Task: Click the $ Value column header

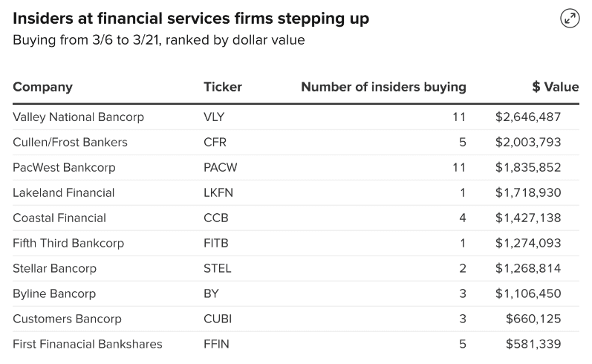Action: [x=555, y=87]
